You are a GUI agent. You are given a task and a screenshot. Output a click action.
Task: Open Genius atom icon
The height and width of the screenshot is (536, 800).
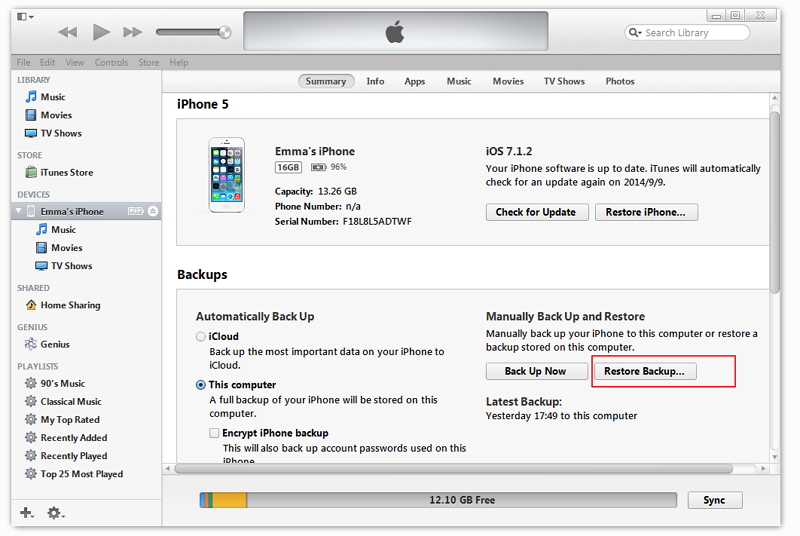31,344
